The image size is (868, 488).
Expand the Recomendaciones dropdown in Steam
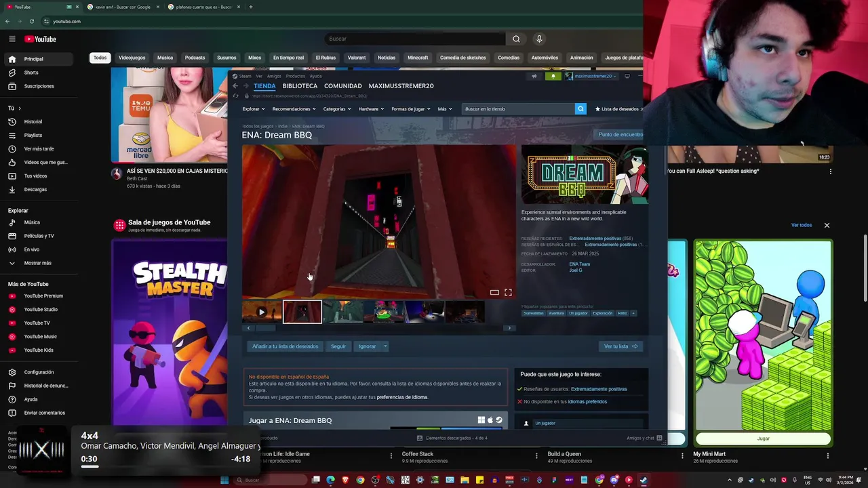pos(294,109)
